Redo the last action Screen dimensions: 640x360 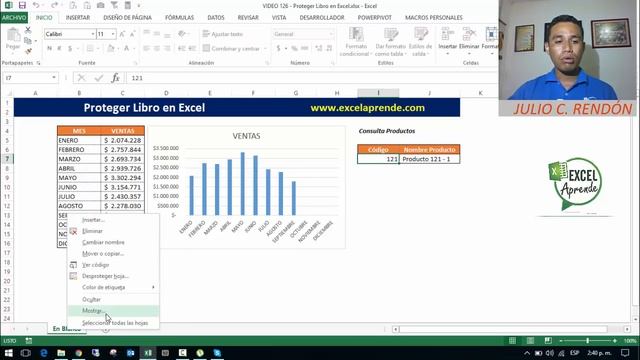54,5
